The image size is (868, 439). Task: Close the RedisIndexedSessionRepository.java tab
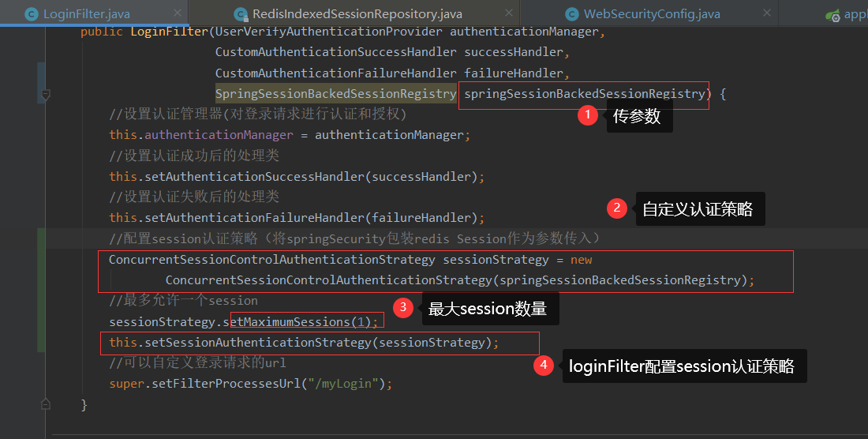pyautogui.click(x=509, y=13)
